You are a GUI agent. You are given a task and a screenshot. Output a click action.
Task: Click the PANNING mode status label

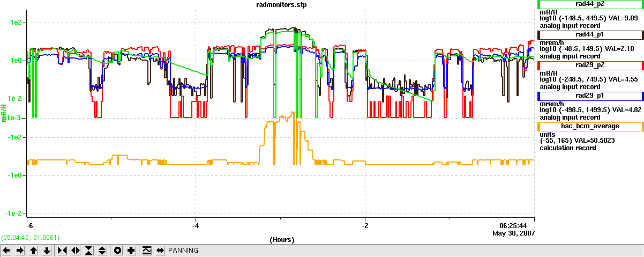click(x=183, y=251)
